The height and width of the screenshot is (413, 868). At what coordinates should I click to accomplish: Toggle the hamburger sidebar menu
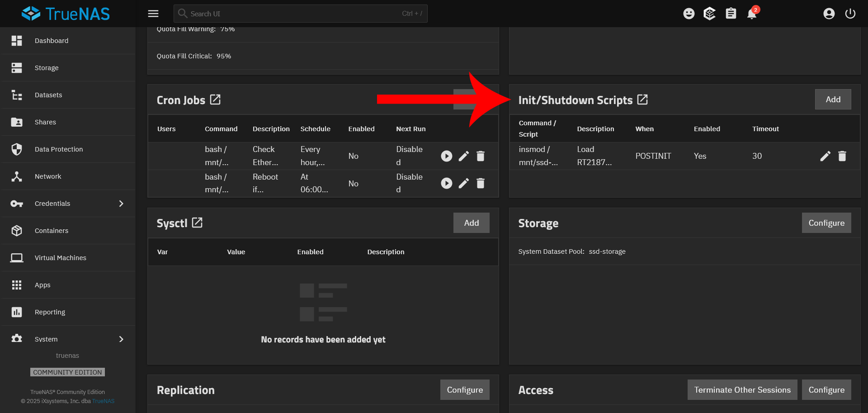point(153,14)
